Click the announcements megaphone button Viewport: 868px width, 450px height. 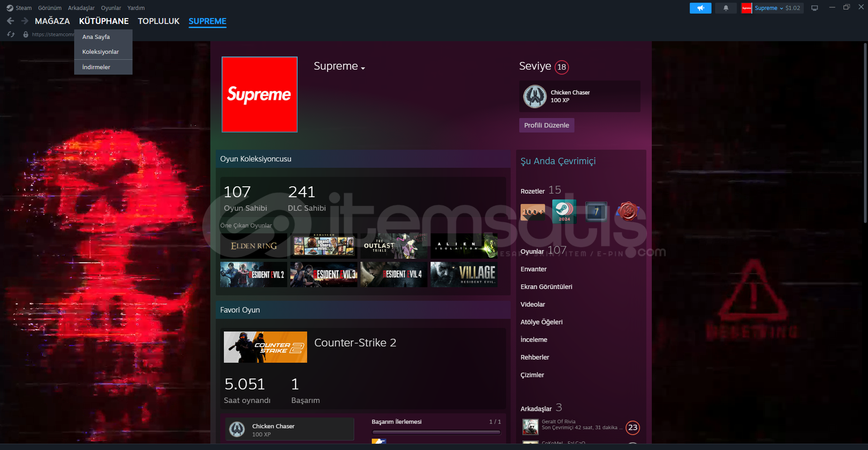click(701, 8)
